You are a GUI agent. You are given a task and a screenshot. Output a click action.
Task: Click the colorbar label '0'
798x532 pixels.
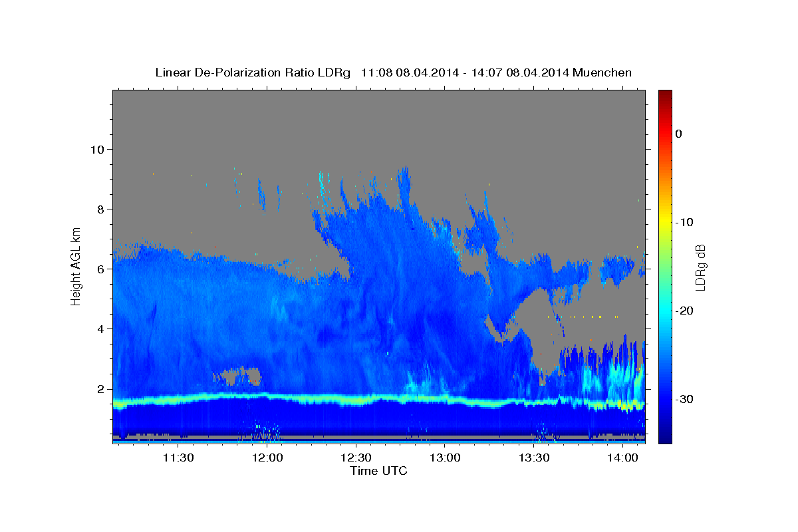point(679,134)
